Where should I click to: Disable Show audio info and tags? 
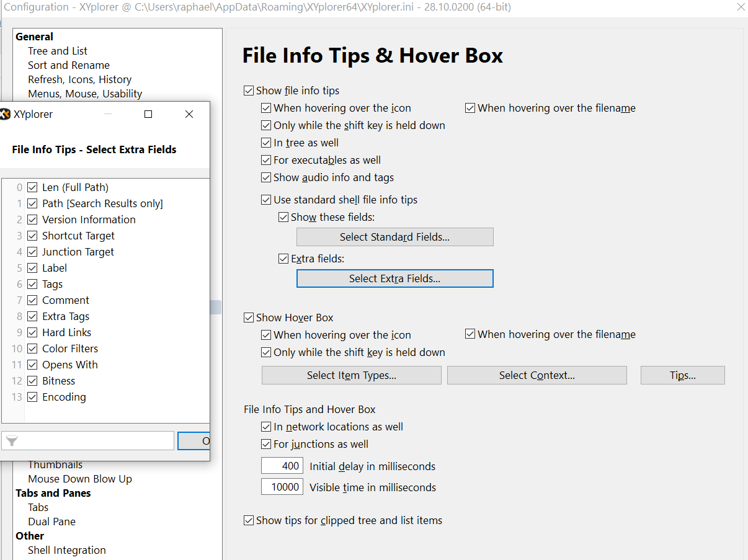tap(266, 177)
